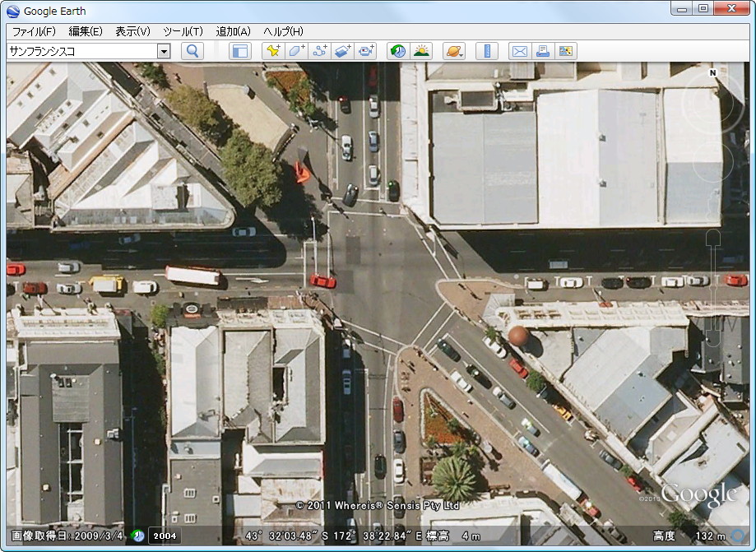
Task: Click the move joystick navigation control
Action: pos(712,162)
